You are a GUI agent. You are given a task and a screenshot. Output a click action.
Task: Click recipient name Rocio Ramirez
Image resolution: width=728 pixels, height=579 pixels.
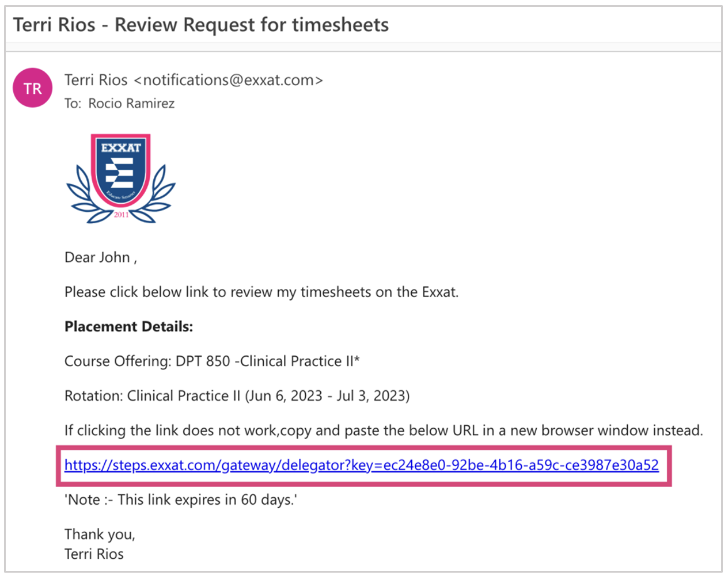pyautogui.click(x=131, y=104)
